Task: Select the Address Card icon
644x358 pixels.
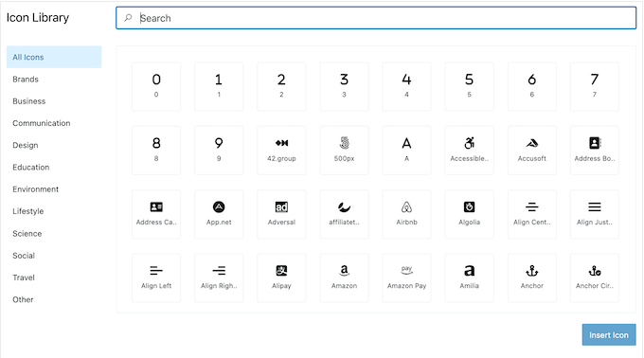Action: (156, 214)
